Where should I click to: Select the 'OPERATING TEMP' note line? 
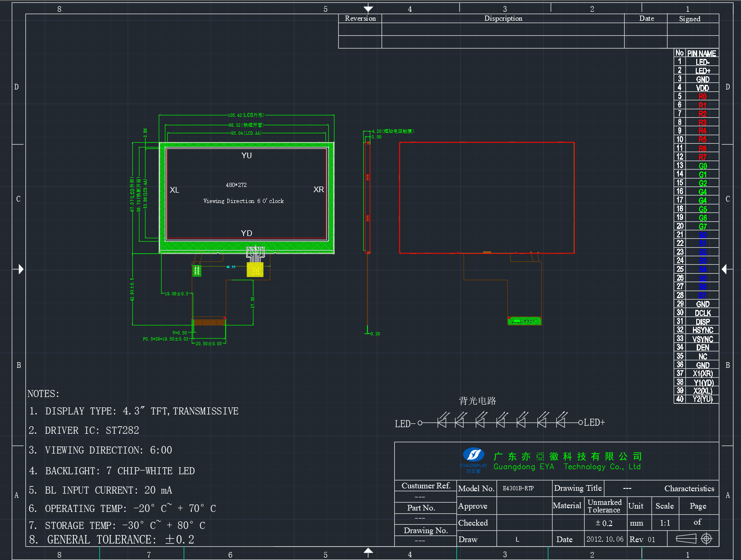tap(122, 509)
